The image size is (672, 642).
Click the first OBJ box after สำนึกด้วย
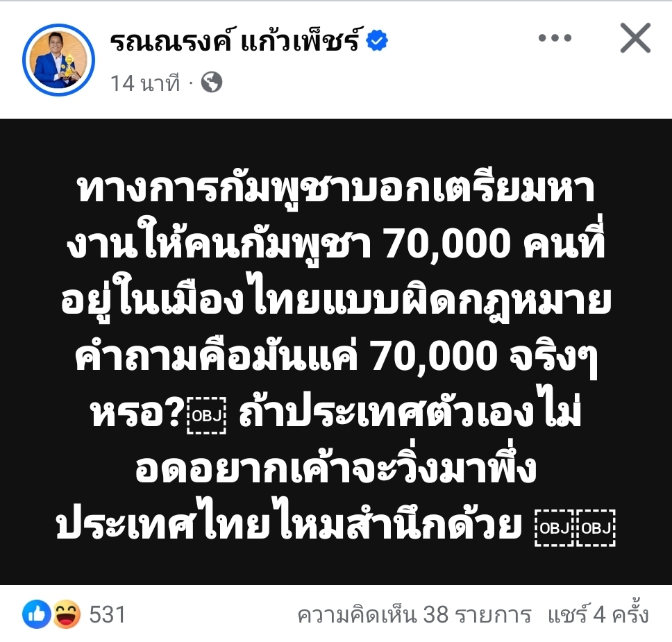[x=554, y=528]
